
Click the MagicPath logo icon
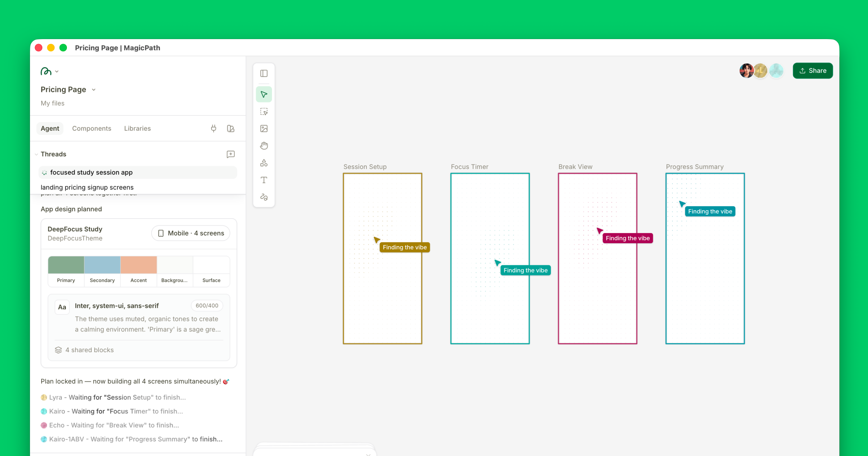pyautogui.click(x=46, y=71)
